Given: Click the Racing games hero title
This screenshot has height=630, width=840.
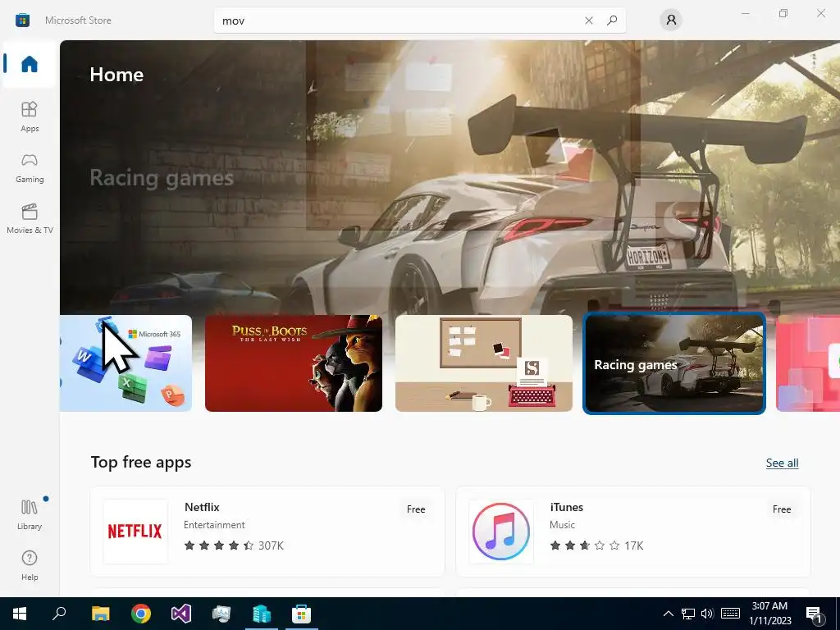Looking at the screenshot, I should pos(162,177).
